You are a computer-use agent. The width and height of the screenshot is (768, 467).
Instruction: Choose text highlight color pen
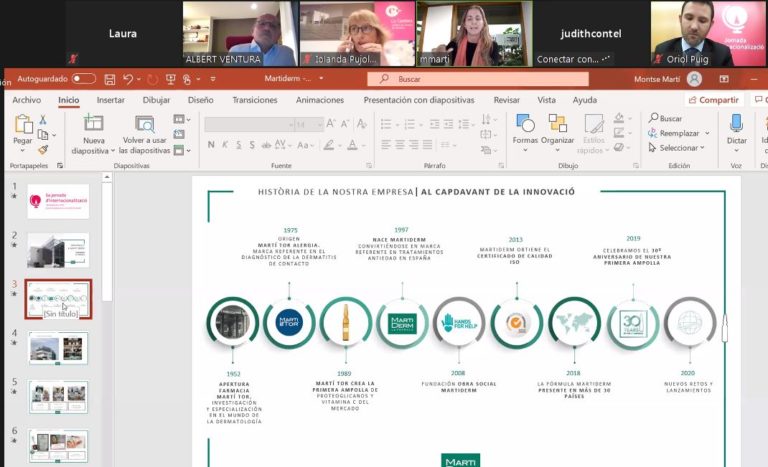coord(329,145)
